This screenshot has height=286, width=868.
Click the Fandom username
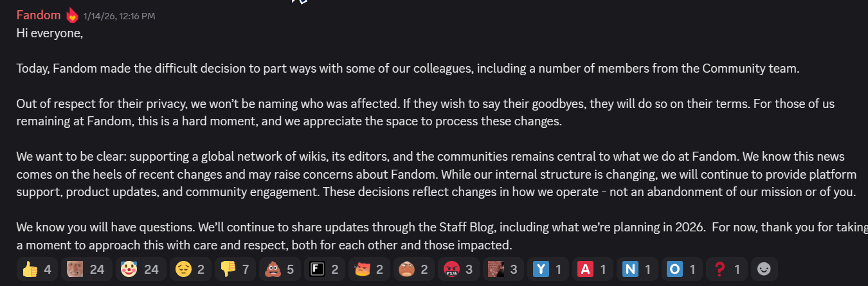coord(39,15)
